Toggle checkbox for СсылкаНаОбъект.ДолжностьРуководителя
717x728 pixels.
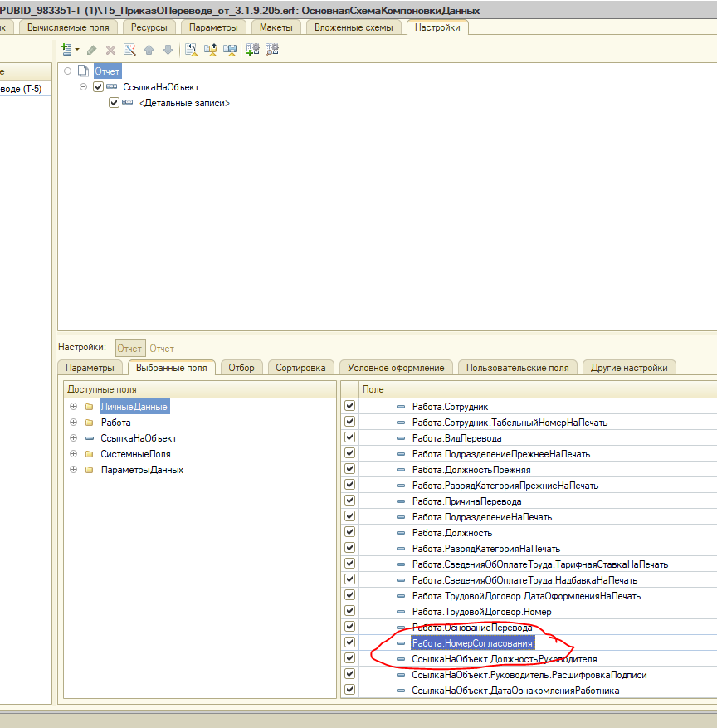coord(350,658)
